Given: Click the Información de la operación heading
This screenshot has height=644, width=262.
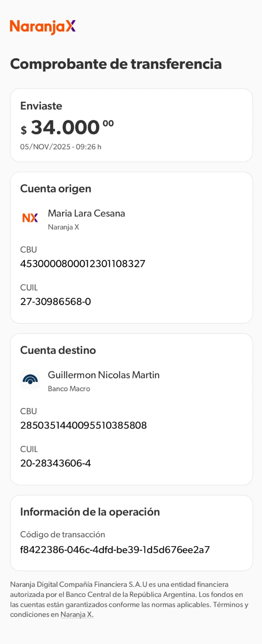Looking at the screenshot, I should (x=90, y=512).
